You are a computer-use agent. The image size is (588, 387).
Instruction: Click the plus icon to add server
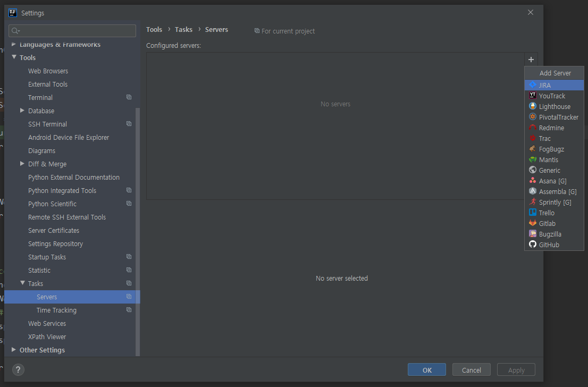point(531,59)
